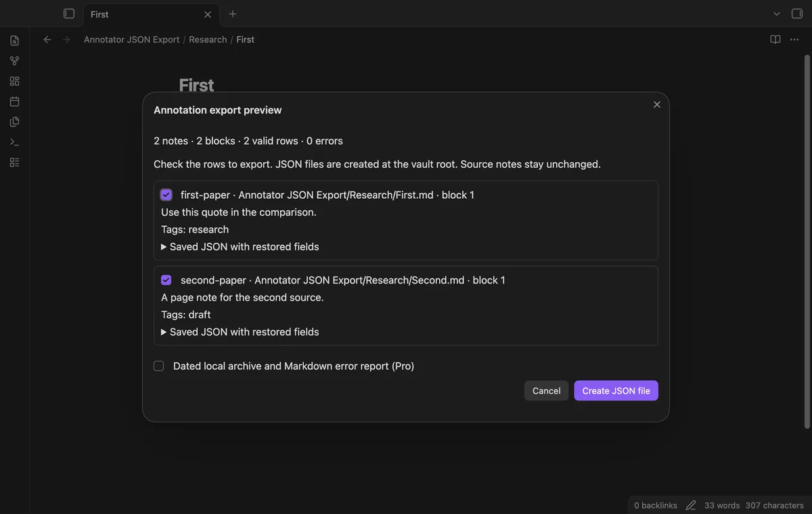The height and width of the screenshot is (514, 812).
Task: Enable Dated local archive Pro checkbox
Action: click(159, 366)
